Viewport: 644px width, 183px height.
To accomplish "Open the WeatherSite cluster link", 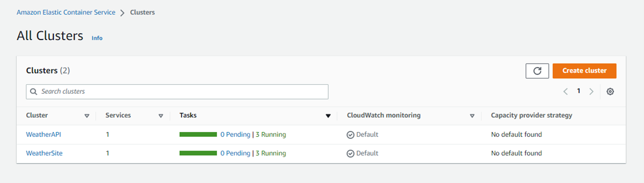I will pyautogui.click(x=44, y=153).
